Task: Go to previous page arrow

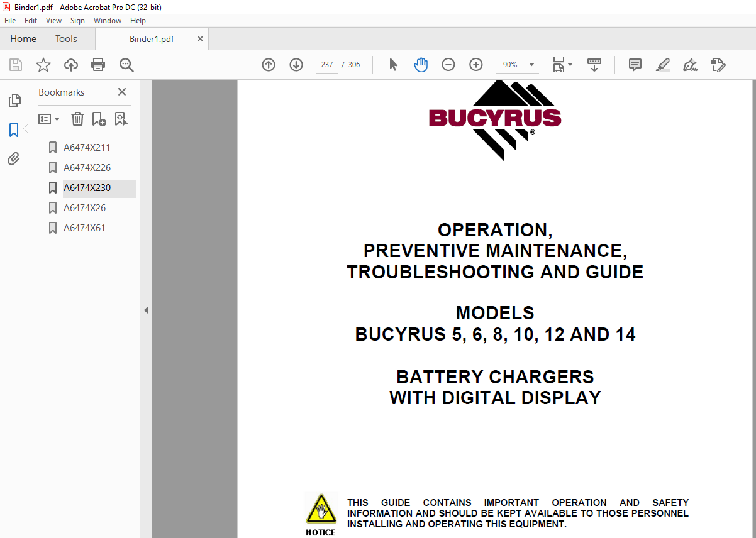Action: (x=269, y=65)
